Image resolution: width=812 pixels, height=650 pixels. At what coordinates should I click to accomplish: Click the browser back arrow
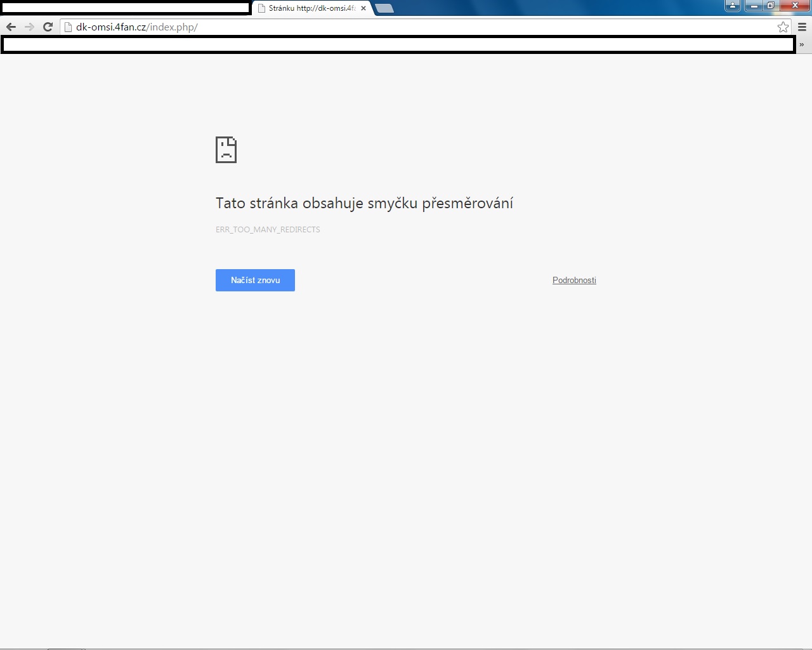pyautogui.click(x=11, y=27)
